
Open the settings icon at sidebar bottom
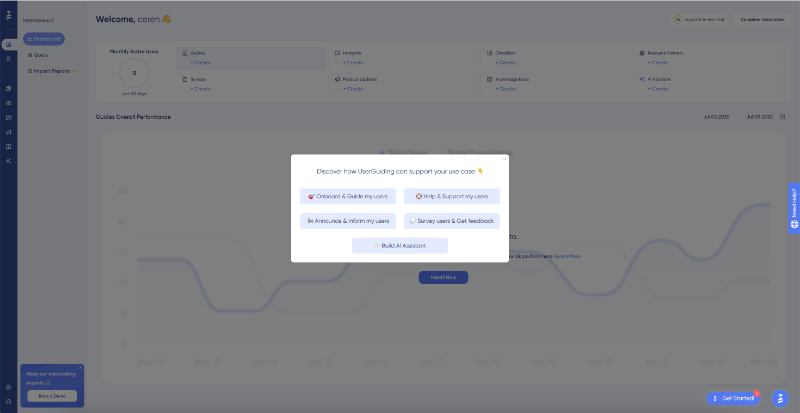tap(8, 387)
